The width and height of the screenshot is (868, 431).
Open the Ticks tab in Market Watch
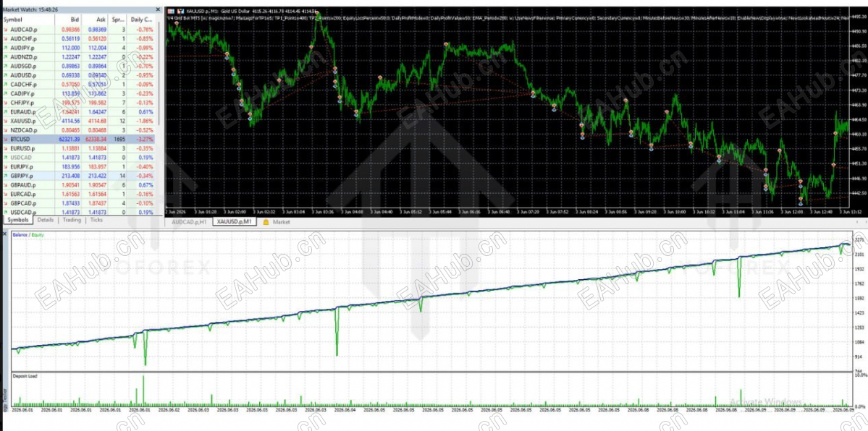96,221
